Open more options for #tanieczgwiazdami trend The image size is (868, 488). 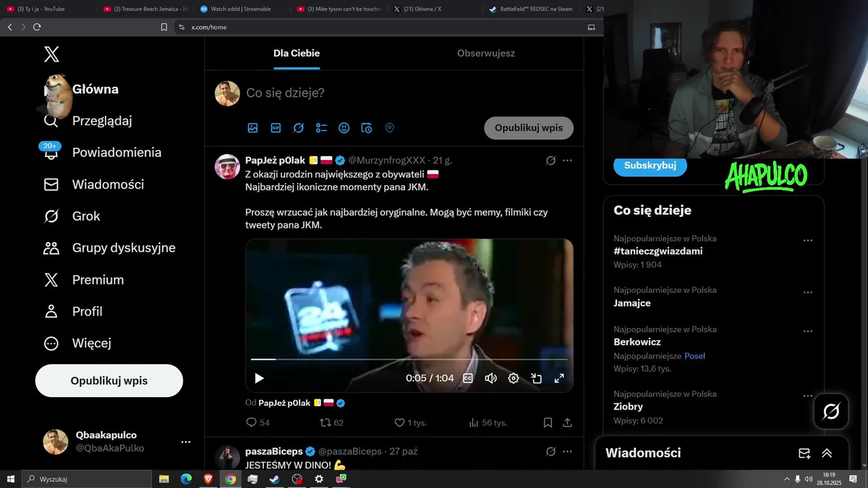(x=808, y=241)
